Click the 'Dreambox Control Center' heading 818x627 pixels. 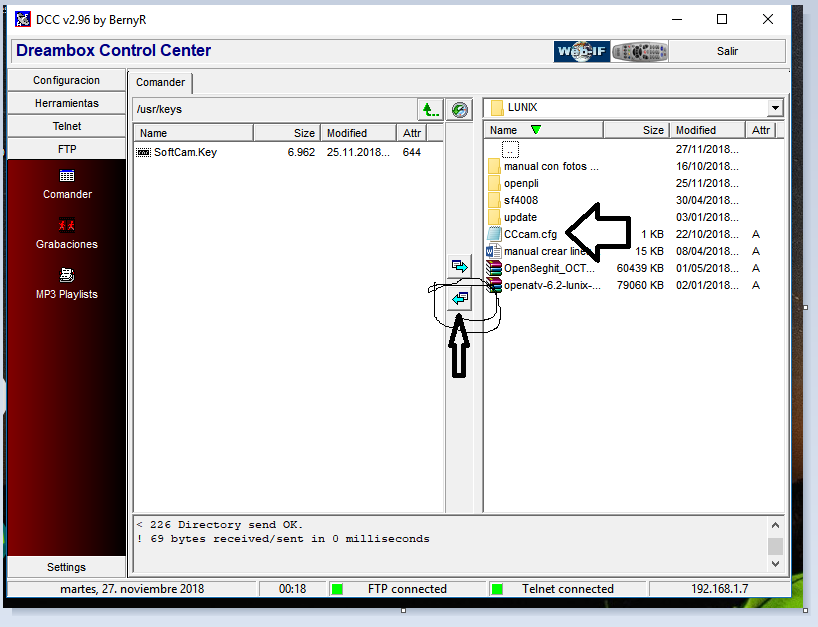[113, 51]
